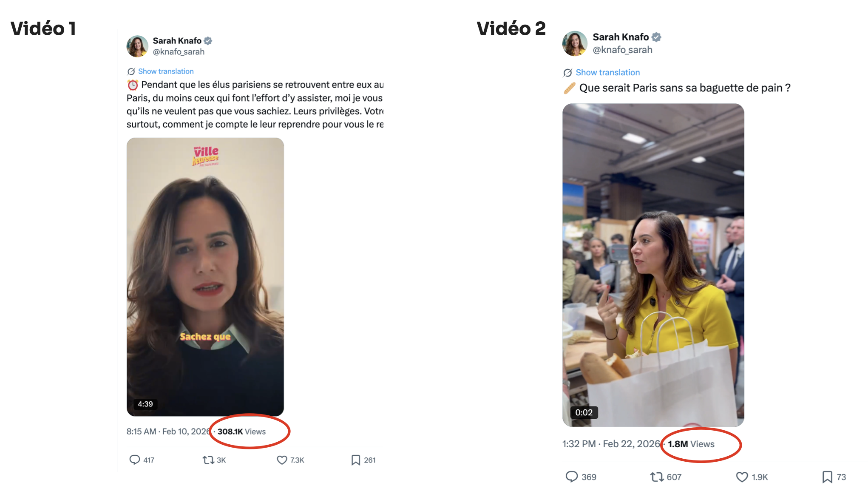Screen dimensions: 868x494
Task: Like the baguette post with heart icon
Action: coord(742,477)
